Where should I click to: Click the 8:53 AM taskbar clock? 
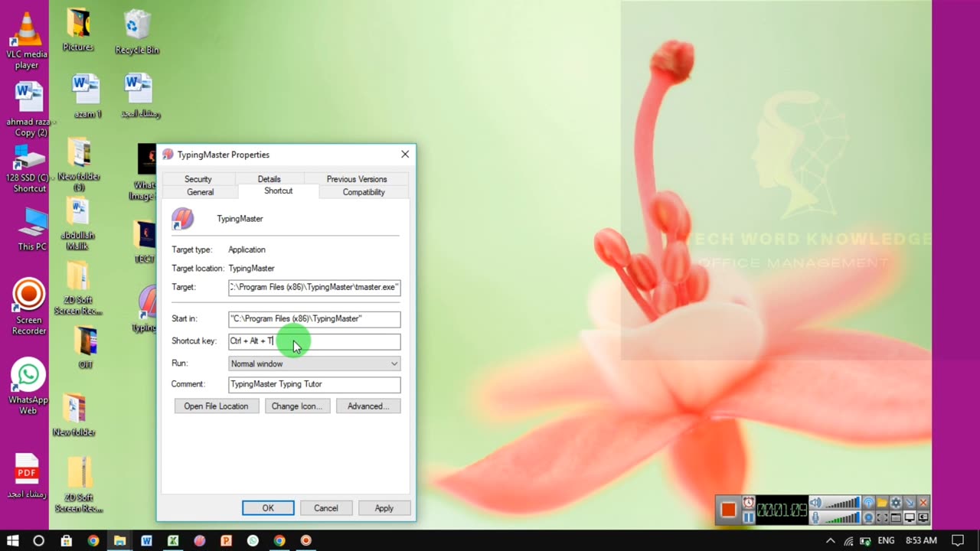[x=921, y=540]
